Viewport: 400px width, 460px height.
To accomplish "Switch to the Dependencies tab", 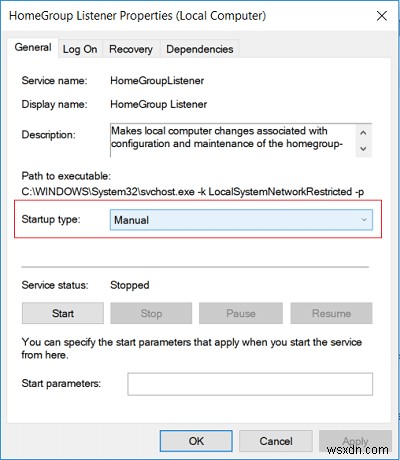I will tap(200, 49).
